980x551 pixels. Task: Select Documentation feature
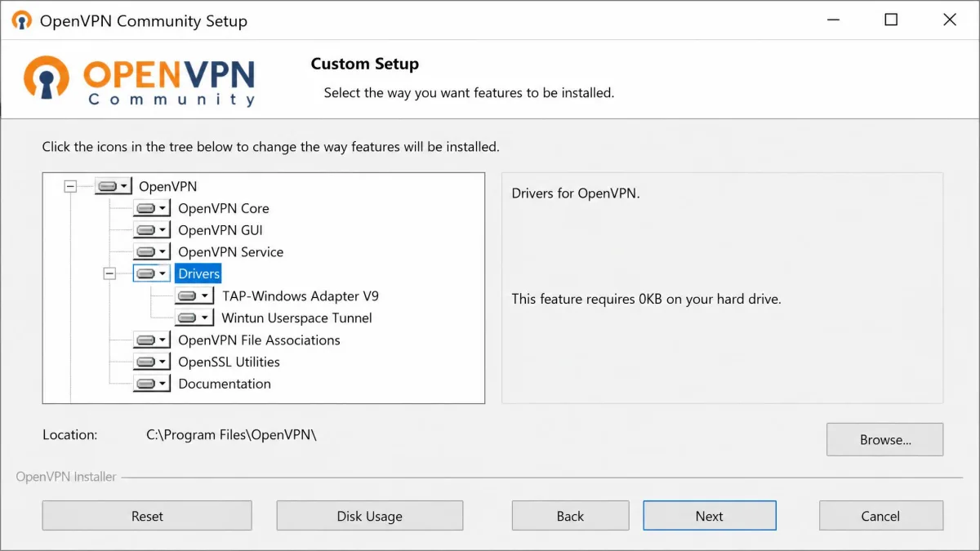pos(225,384)
